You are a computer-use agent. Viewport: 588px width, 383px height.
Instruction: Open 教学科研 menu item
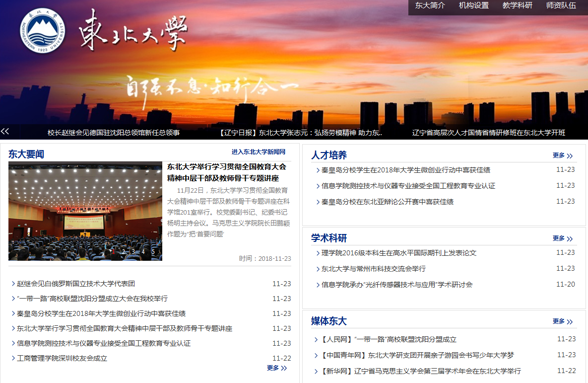(517, 5)
